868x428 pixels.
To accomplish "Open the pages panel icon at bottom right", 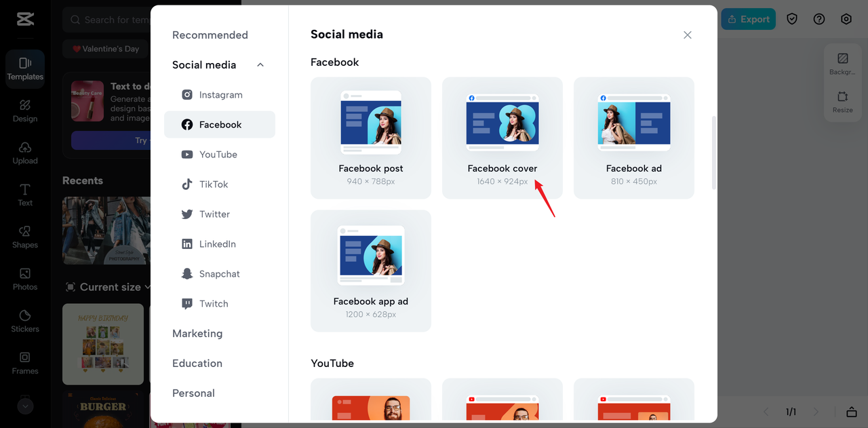I will coord(851,412).
